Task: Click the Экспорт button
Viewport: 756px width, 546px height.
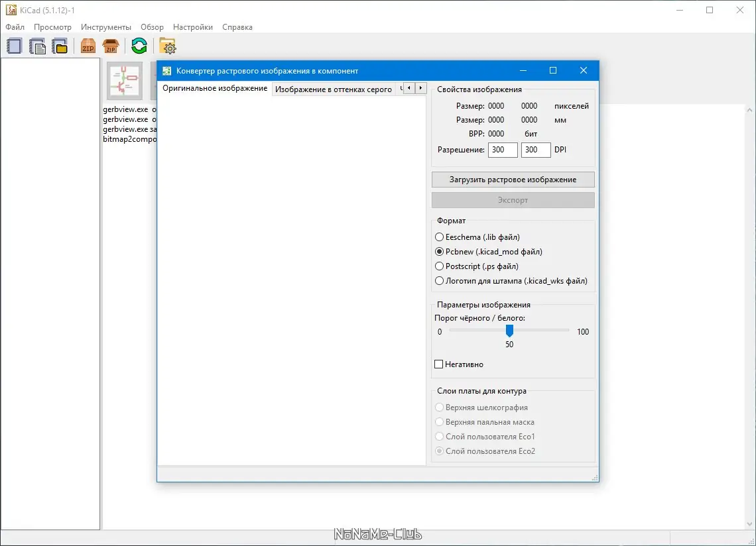Action: pos(513,200)
